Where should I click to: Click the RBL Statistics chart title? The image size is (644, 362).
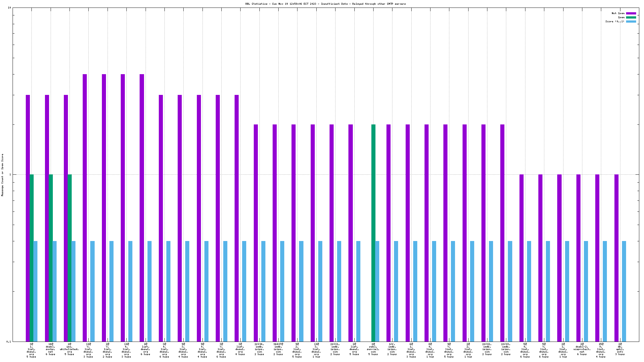click(x=325, y=4)
